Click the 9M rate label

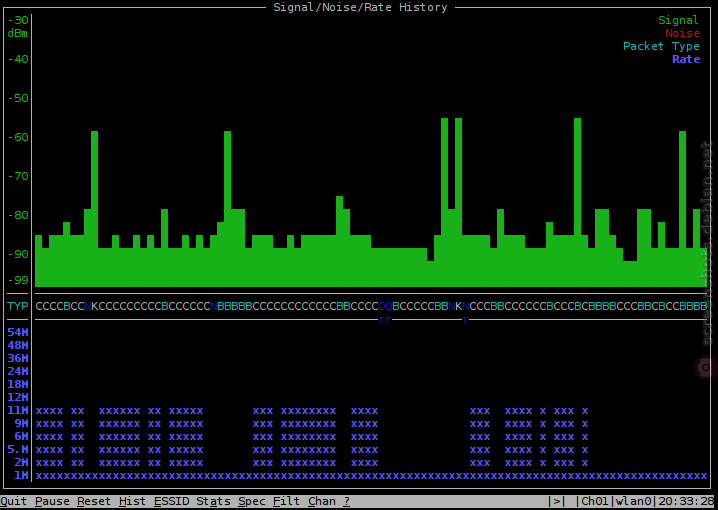tap(21, 423)
